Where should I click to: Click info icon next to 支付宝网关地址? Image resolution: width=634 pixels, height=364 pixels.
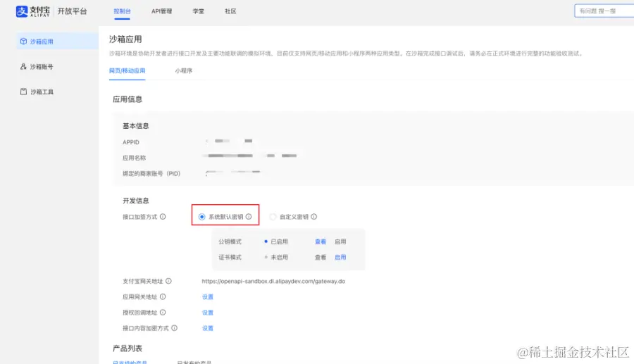pyautogui.click(x=168, y=281)
